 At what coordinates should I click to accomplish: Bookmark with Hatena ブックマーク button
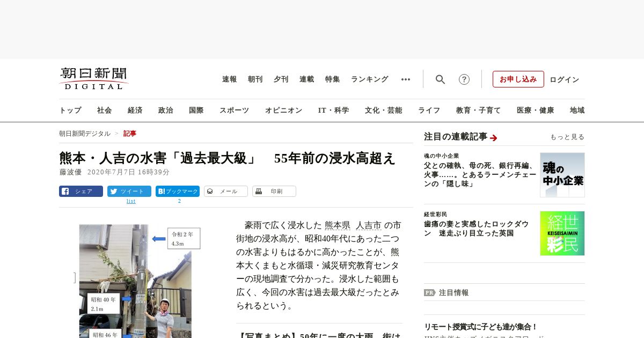coord(178,192)
